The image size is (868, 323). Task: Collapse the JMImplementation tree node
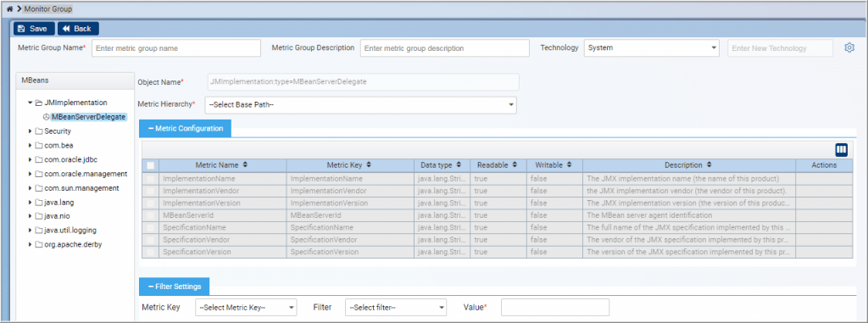(x=30, y=103)
